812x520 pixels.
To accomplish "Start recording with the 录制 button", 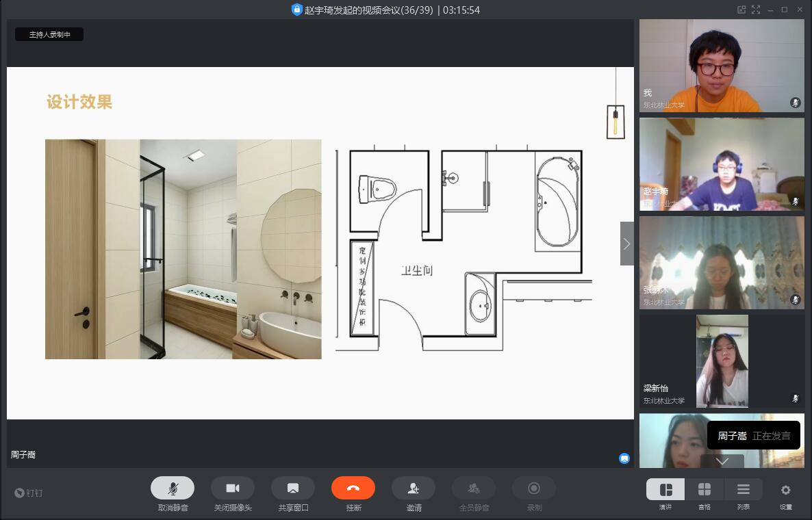I will tap(534, 489).
